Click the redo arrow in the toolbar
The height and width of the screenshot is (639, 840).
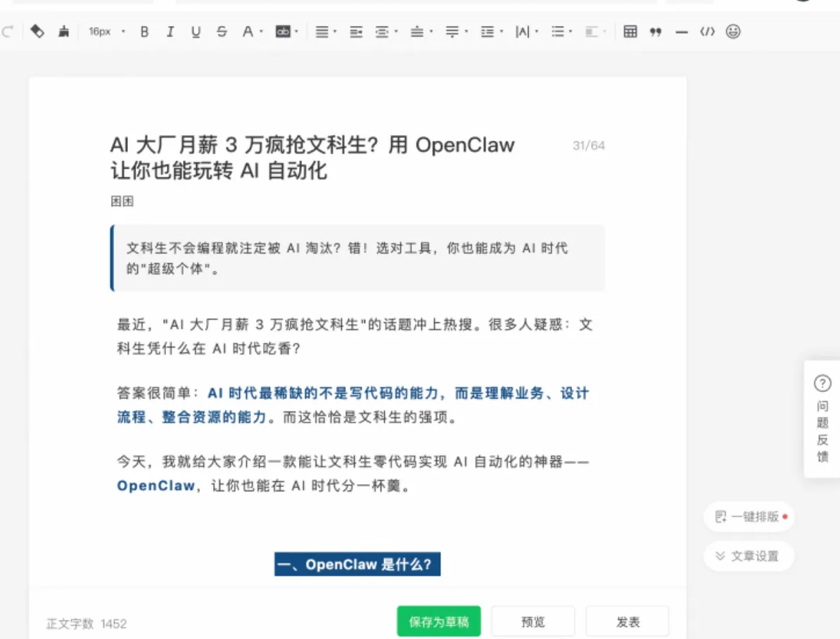tap(7, 32)
